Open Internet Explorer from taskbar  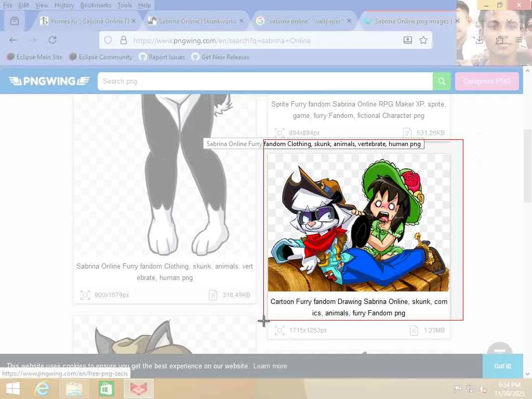(43, 389)
